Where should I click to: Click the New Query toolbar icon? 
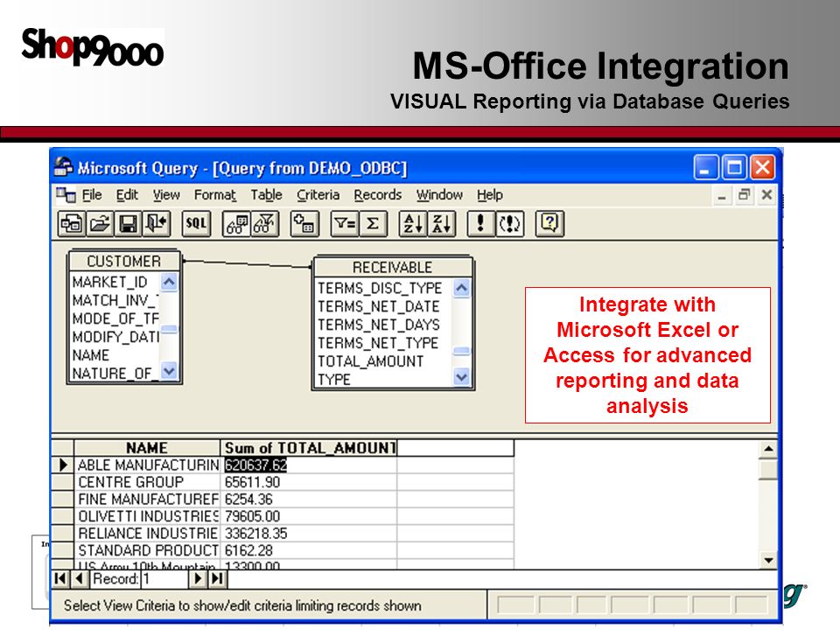(x=72, y=223)
